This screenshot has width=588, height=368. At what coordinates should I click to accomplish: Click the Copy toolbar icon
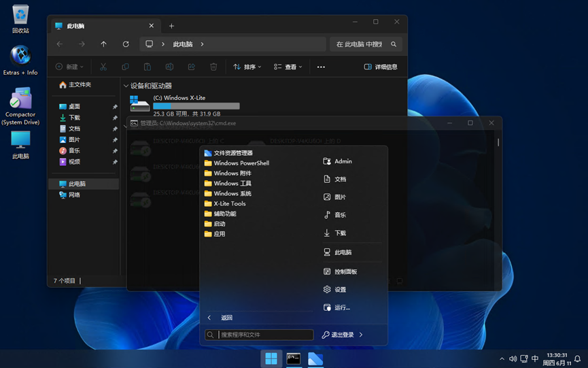[x=125, y=67]
